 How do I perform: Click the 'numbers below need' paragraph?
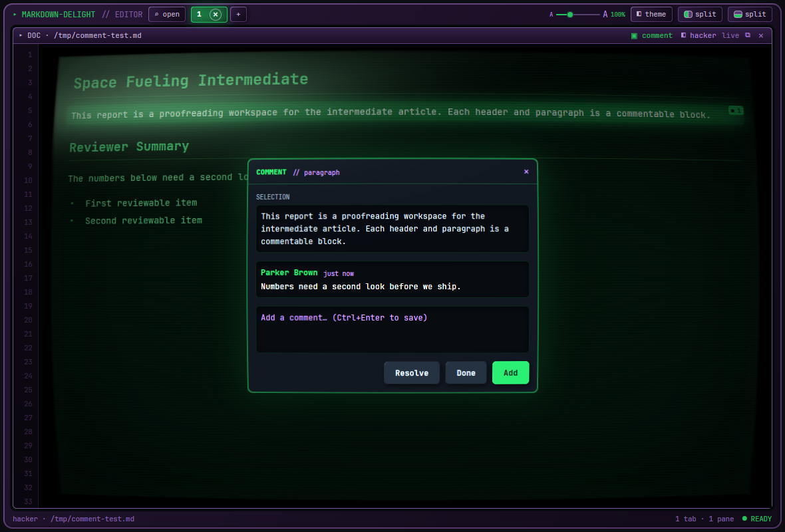pos(158,178)
